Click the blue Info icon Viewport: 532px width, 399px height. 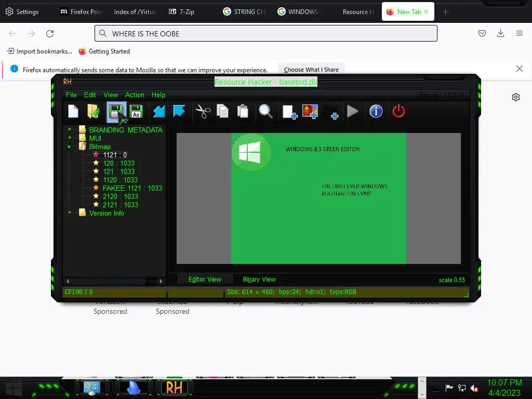(x=376, y=111)
